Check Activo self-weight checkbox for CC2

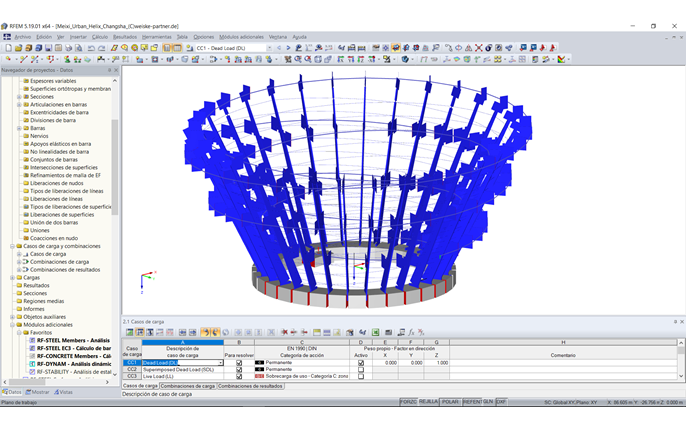point(361,370)
